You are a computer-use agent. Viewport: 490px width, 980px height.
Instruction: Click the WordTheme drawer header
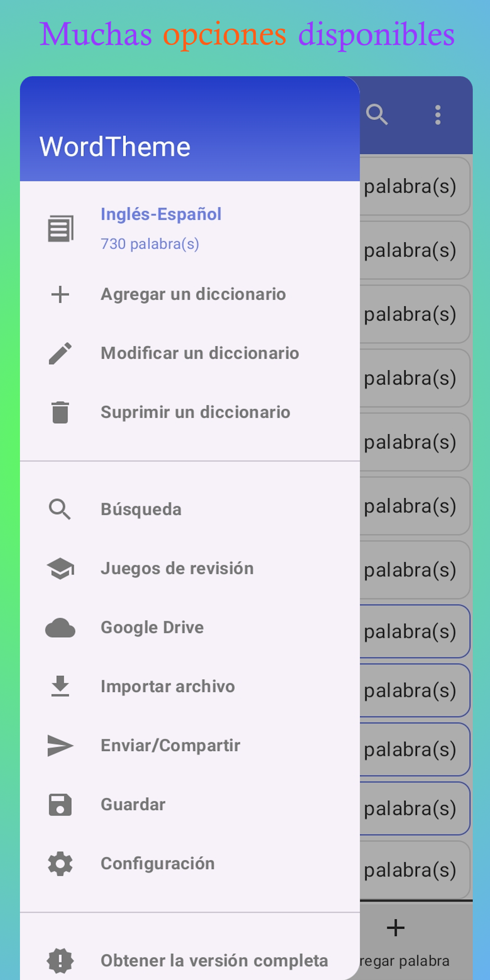[190, 129]
